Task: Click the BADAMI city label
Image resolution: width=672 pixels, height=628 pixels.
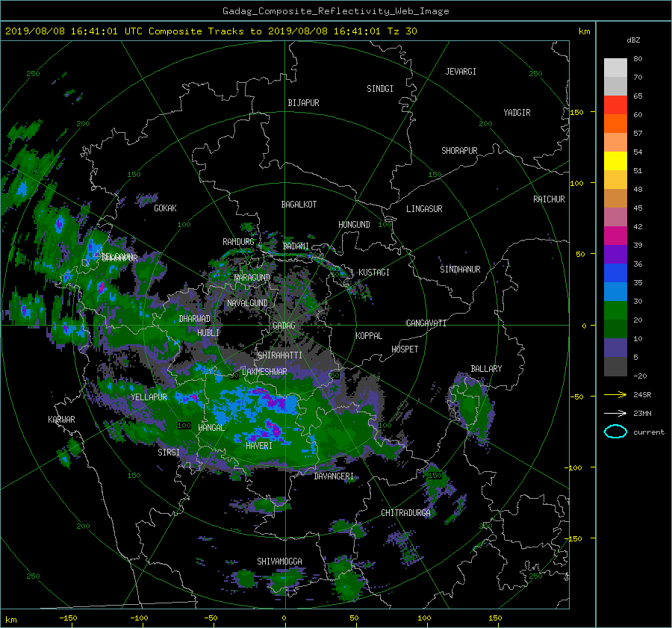Action: click(296, 246)
